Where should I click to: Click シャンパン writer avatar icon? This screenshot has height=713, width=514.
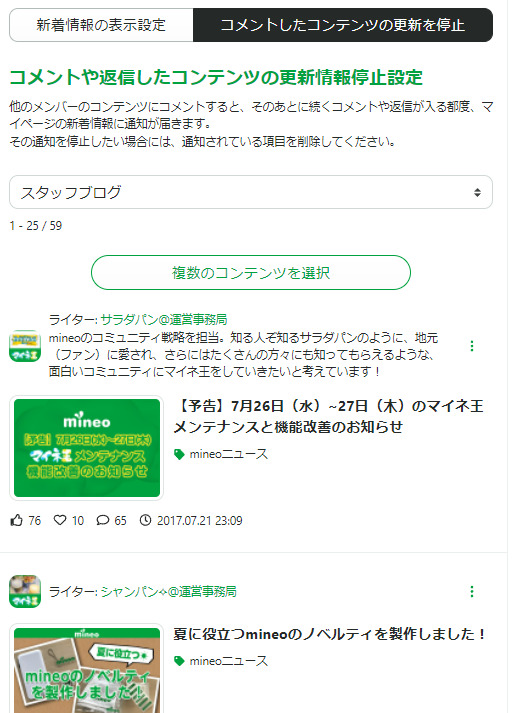tap(25, 592)
